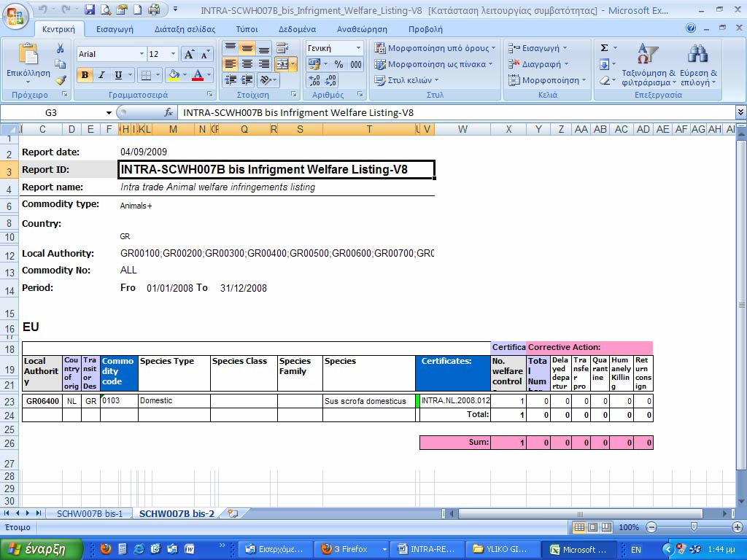Open the Γραμματοσειρά dialog launcher
This screenshot has height=560, width=747.
pos(209,94)
